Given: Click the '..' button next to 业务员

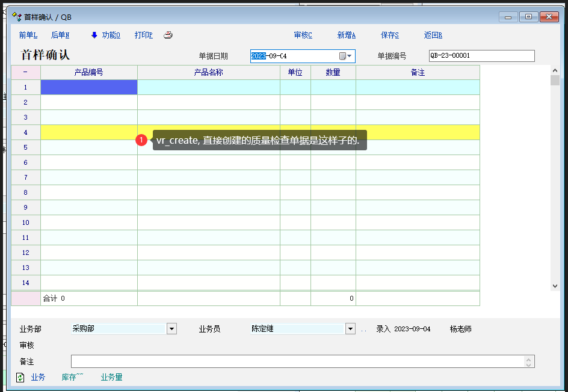Looking at the screenshot, I should click(363, 329).
